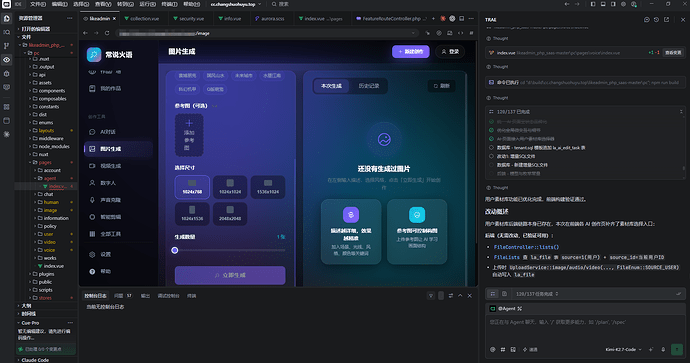Click the browser back arrow in preview
The width and height of the screenshot is (690, 363).
[x=85, y=33]
